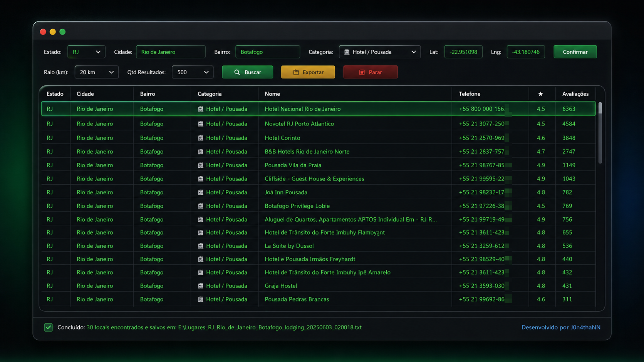Click the green Concluído checkmark in status bar
This screenshot has width=644, height=362.
[x=48, y=327]
